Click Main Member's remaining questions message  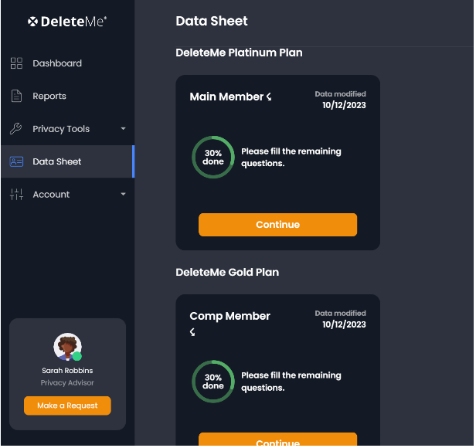291,158
